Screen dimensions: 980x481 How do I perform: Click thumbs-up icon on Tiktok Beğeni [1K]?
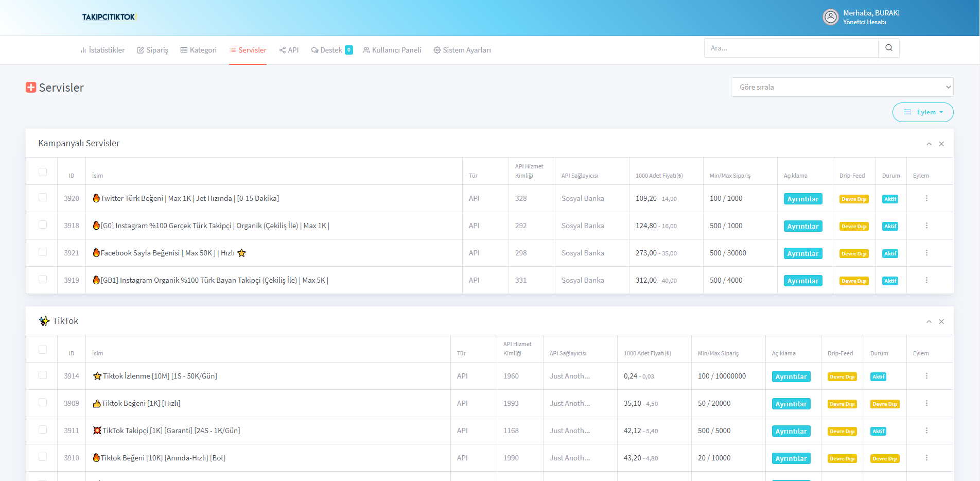coord(97,403)
